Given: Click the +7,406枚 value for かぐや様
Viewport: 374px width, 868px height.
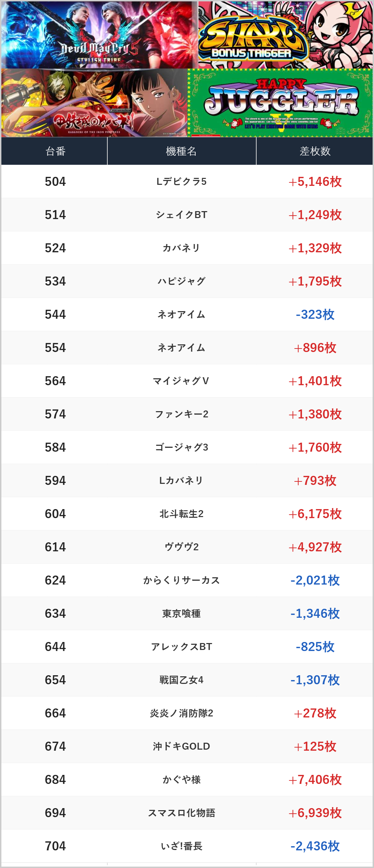Looking at the screenshot, I should click(315, 780).
